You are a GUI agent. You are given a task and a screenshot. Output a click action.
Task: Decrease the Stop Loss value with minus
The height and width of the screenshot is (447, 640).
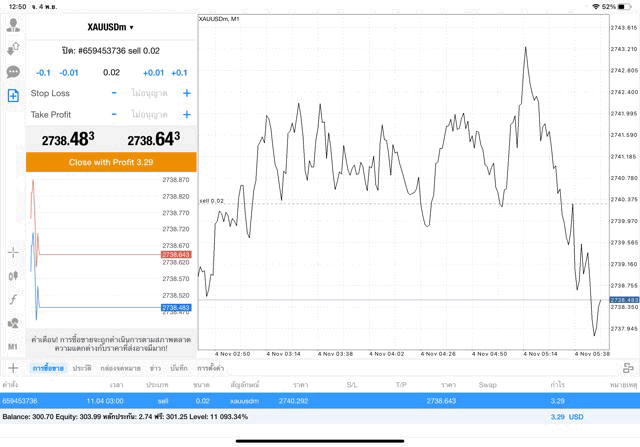[x=114, y=93]
